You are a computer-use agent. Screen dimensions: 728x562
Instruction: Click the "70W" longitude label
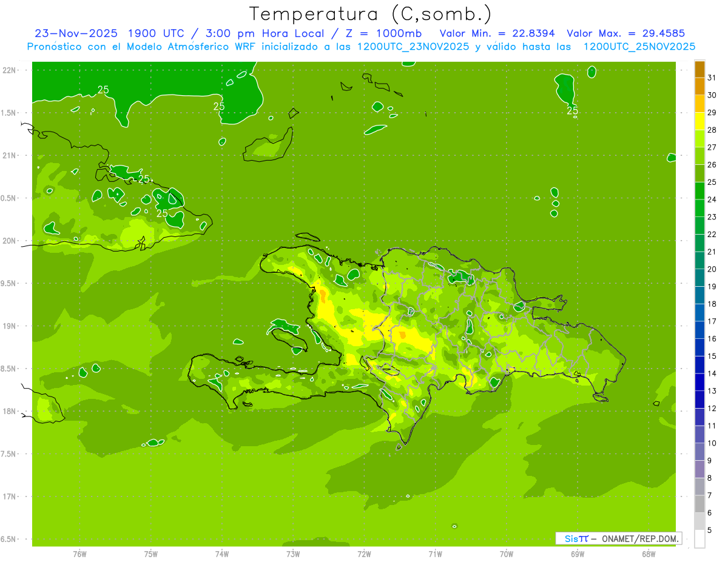pos(507,554)
